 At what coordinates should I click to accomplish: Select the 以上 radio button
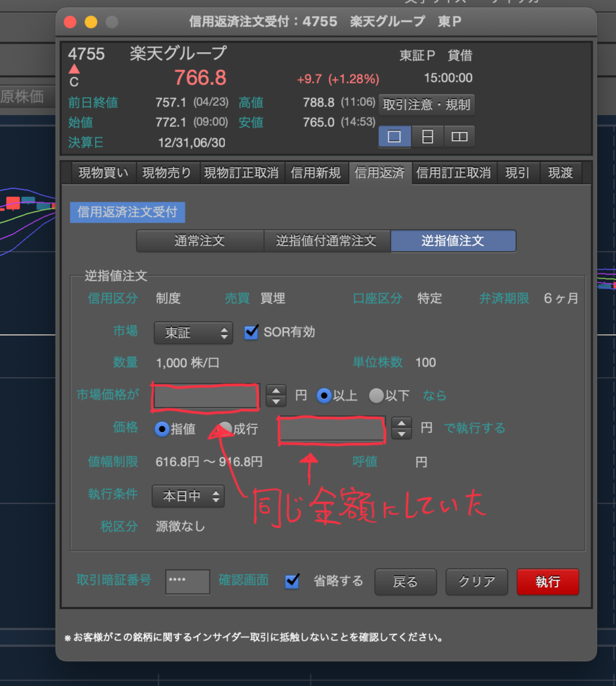324,395
